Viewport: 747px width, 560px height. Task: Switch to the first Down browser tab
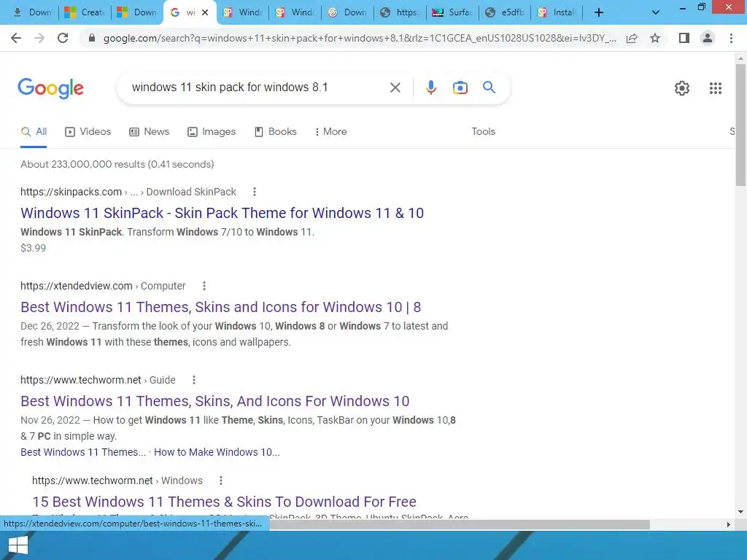(32, 12)
